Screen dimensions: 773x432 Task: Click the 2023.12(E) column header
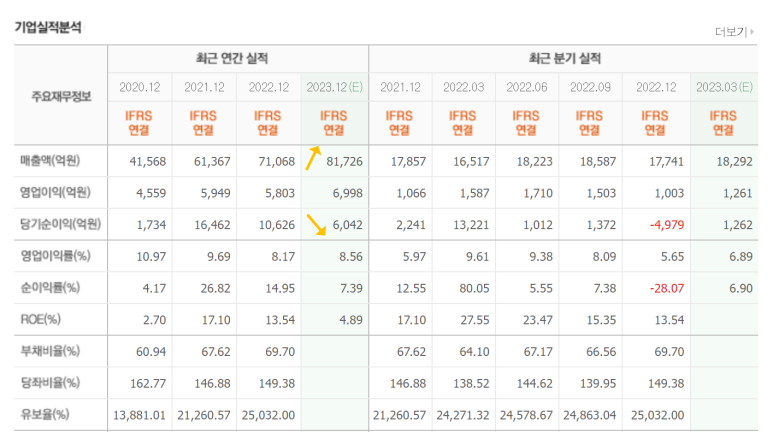pos(335,87)
